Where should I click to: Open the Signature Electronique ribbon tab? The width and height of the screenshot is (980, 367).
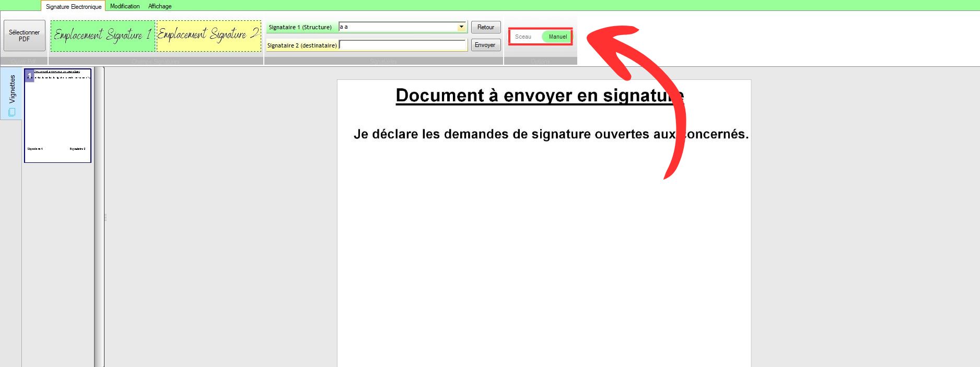pos(73,6)
